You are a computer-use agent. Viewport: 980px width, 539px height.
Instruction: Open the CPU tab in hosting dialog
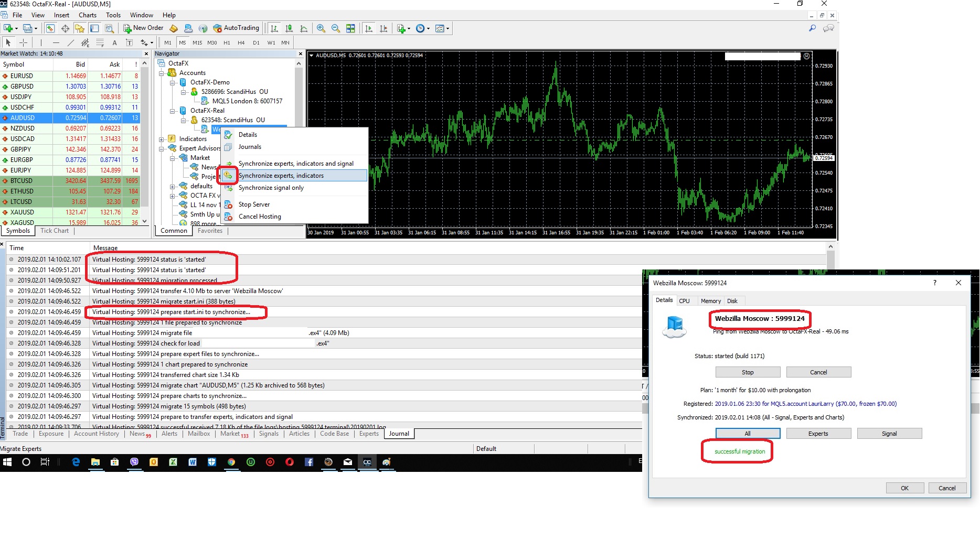[x=684, y=301]
